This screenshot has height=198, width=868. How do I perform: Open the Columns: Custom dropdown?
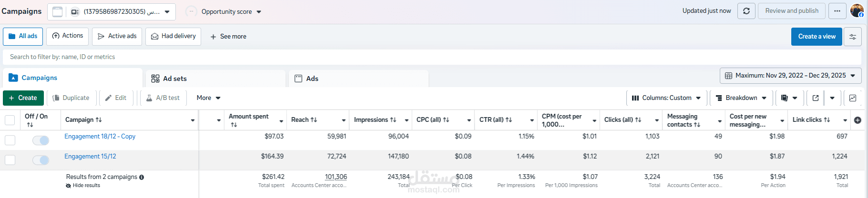click(x=666, y=98)
